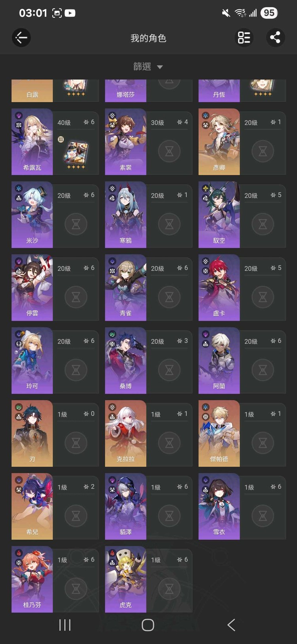Image resolution: width=297 pixels, height=644 pixels.
Task: Switch to list view layout icon
Action: point(244,38)
